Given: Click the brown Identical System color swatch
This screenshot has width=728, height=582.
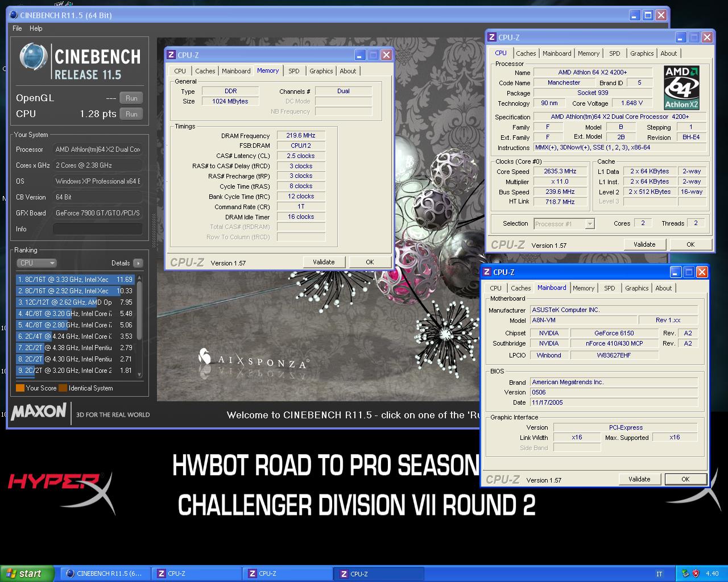Looking at the screenshot, I should pos(63,388).
